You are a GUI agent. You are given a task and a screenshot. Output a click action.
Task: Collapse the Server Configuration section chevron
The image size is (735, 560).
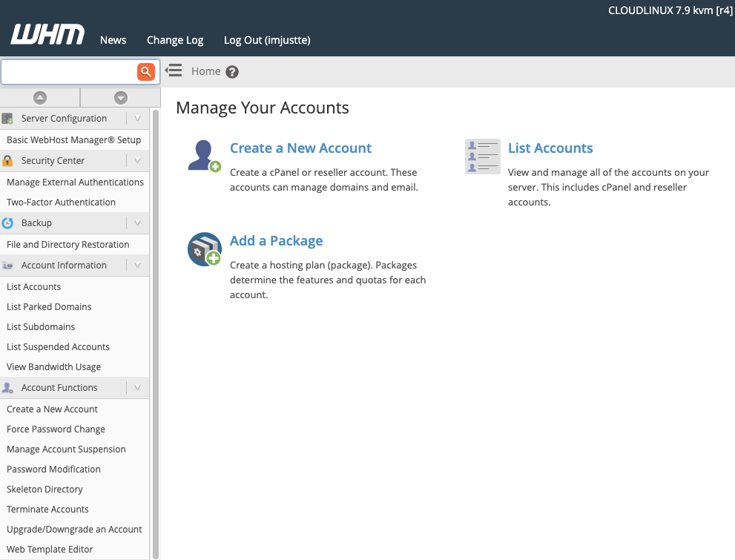point(137,119)
